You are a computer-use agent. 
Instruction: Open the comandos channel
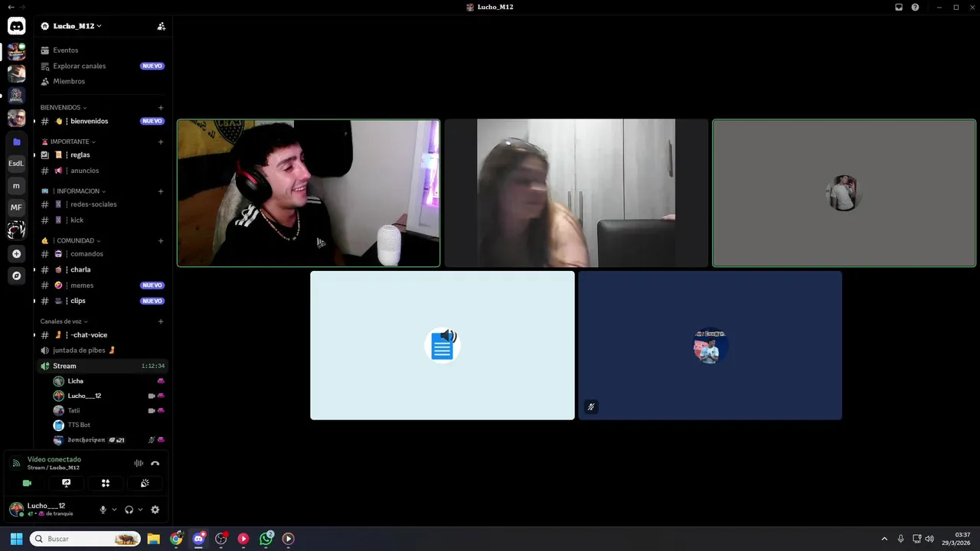102,254
